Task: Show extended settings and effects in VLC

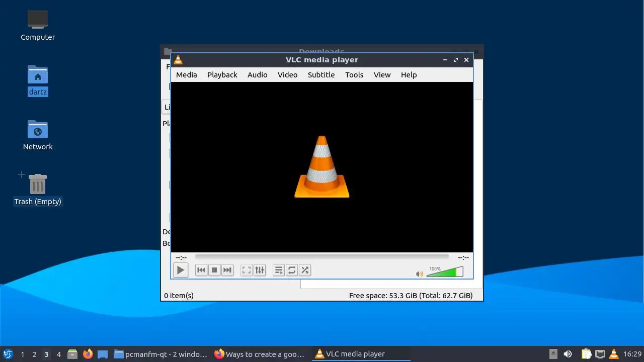Action: click(x=260, y=270)
